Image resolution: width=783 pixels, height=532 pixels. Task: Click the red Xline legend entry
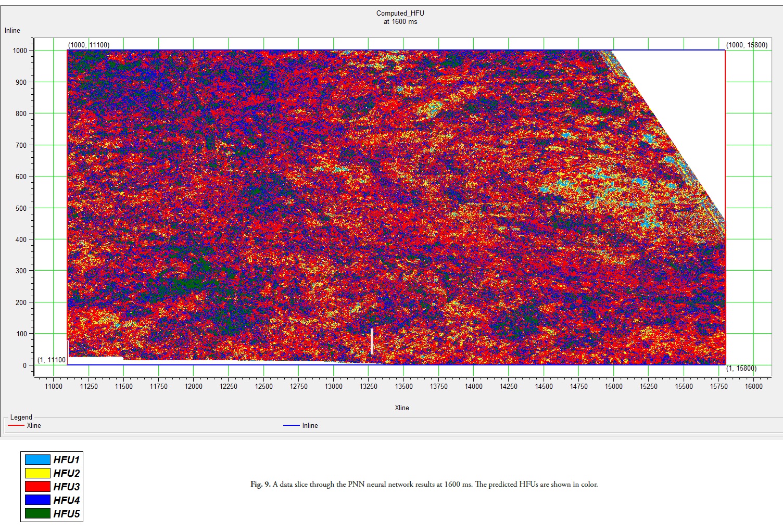pyautogui.click(x=25, y=425)
